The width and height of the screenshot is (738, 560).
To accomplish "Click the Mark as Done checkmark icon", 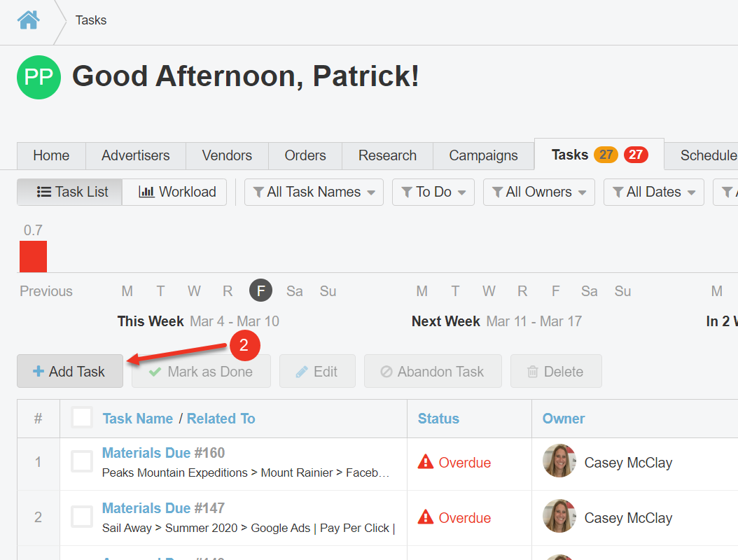I will [x=155, y=372].
